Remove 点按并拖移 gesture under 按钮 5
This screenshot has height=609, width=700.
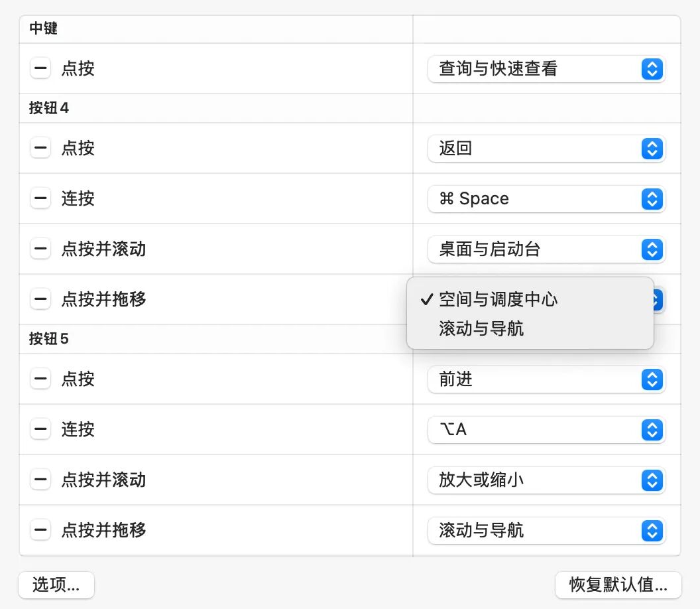[x=40, y=530]
